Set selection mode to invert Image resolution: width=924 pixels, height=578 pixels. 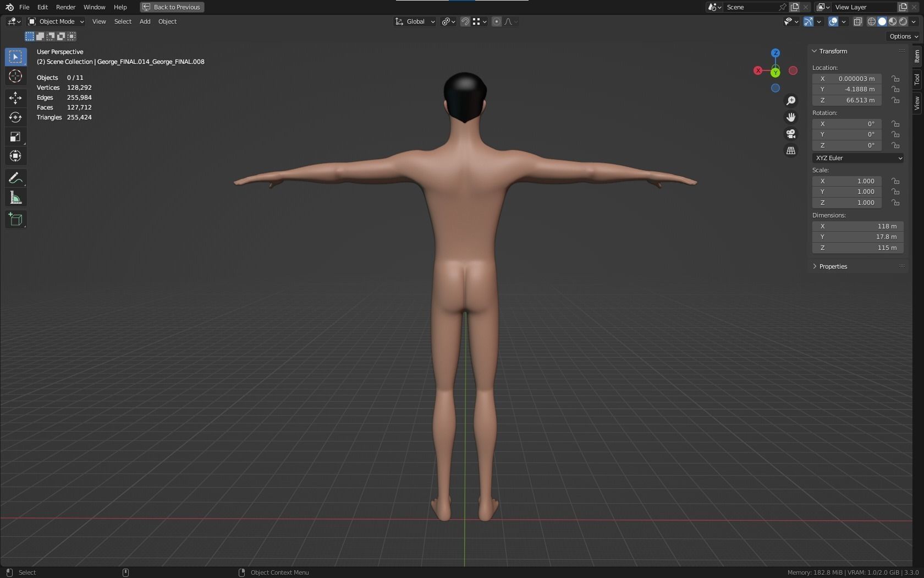click(61, 36)
